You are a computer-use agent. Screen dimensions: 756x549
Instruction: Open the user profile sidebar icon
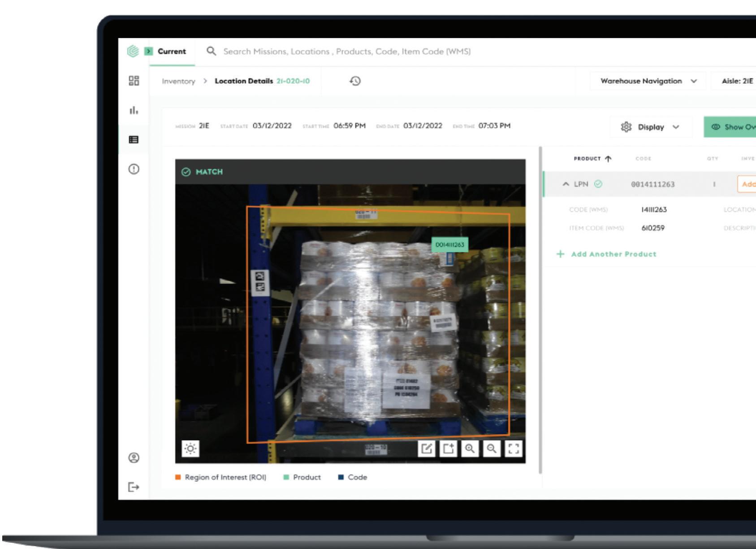(x=134, y=458)
